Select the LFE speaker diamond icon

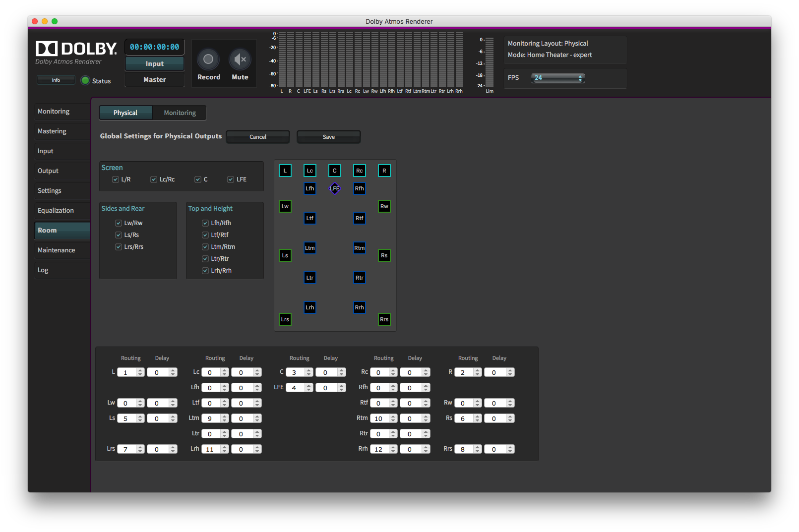pyautogui.click(x=335, y=188)
